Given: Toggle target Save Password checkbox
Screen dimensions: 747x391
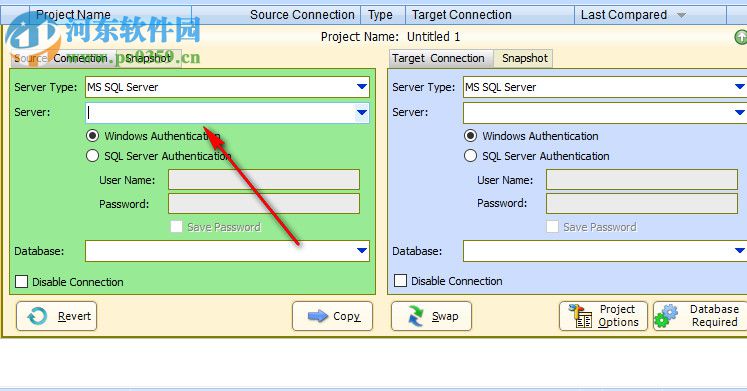Looking at the screenshot, I should tap(552, 227).
